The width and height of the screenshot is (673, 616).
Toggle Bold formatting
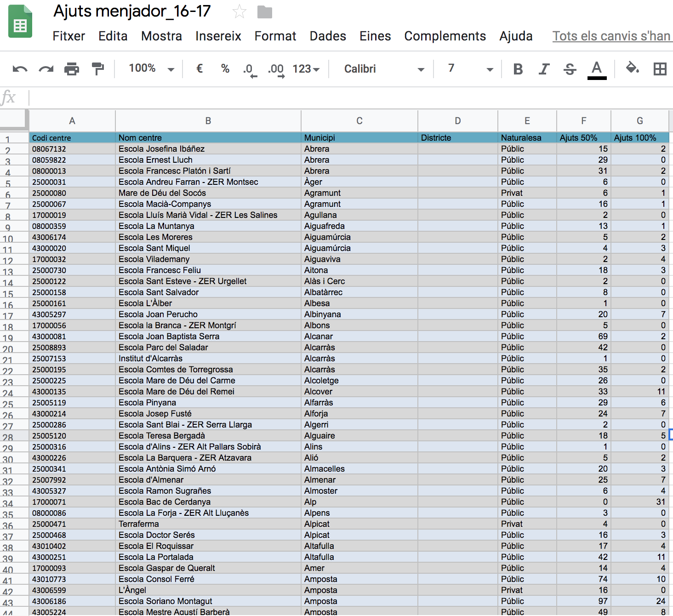[518, 69]
